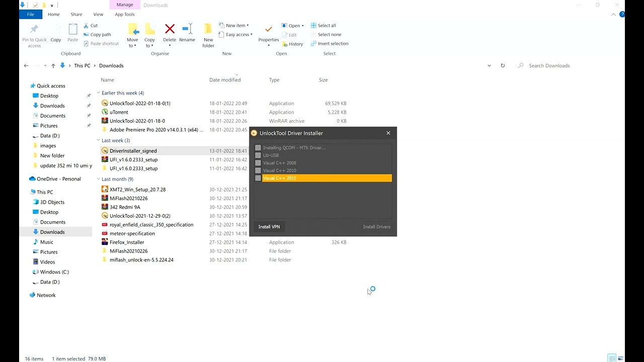Select the DriverInstaller_signed file
The width and height of the screenshot is (644, 362).
pos(133,151)
